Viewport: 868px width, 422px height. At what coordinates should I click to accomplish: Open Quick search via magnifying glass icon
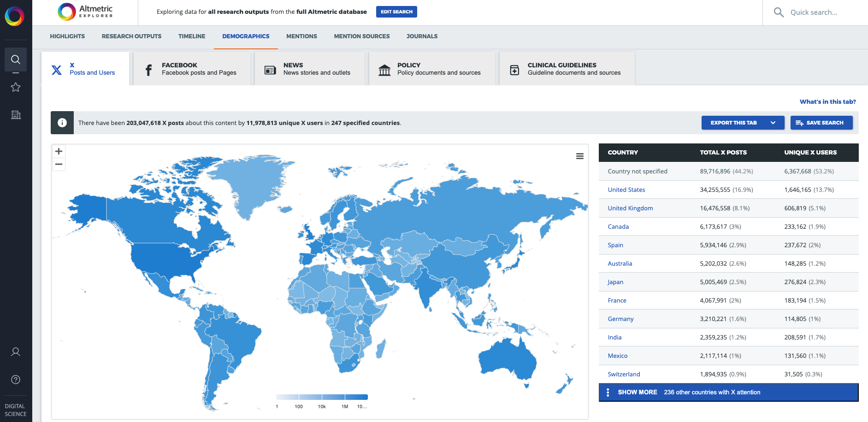779,12
